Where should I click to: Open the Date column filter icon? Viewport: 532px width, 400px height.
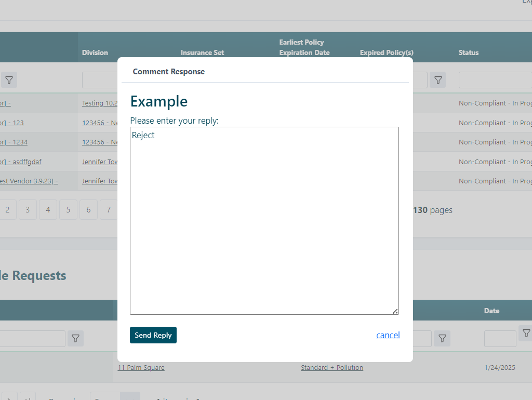[526, 333]
